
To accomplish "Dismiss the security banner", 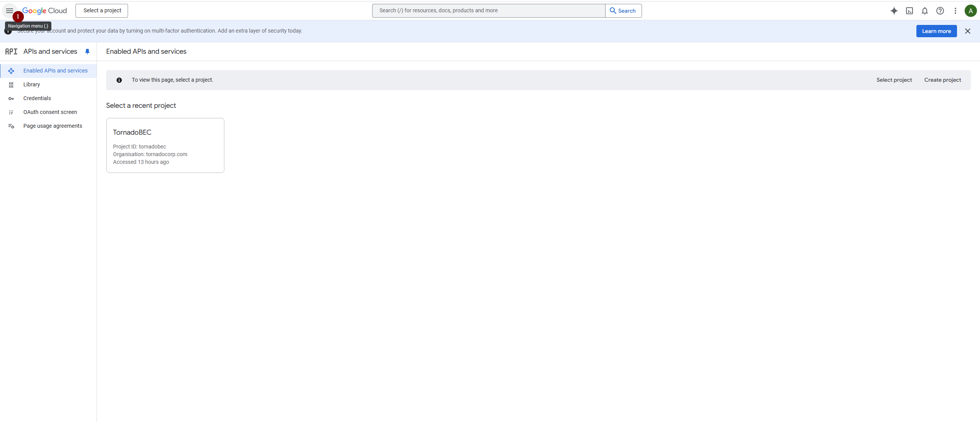I will [967, 31].
